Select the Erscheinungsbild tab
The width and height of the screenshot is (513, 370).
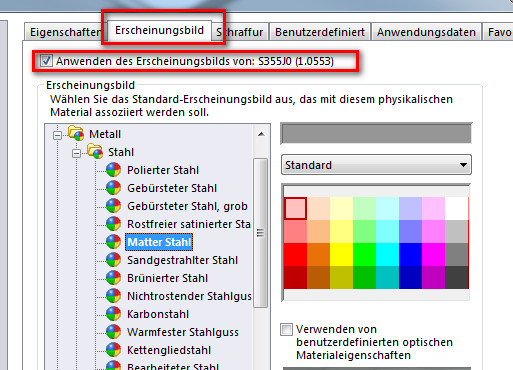click(159, 30)
